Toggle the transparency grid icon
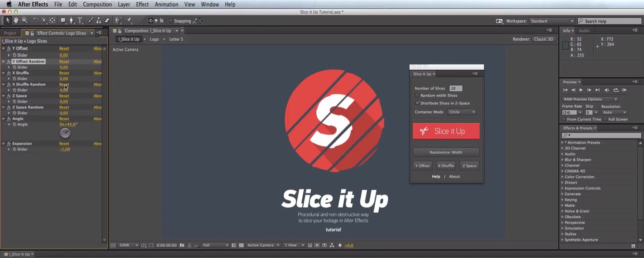 click(x=241, y=245)
